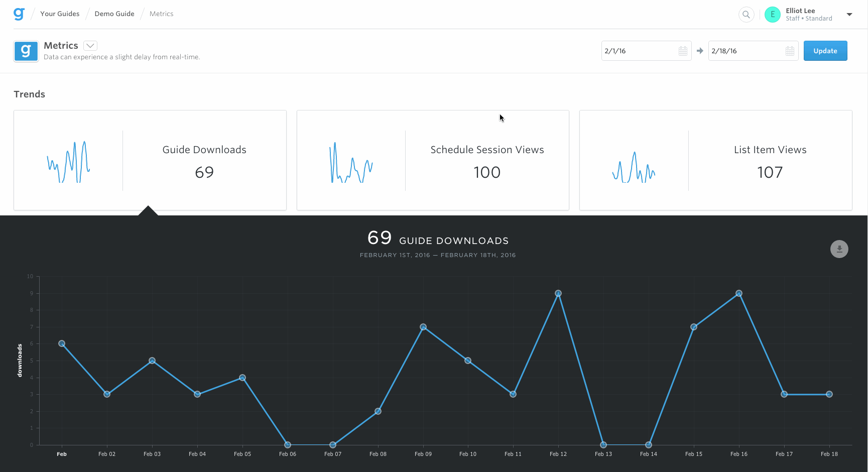
Task: Expand the user account dropdown arrow
Action: pyautogui.click(x=849, y=15)
